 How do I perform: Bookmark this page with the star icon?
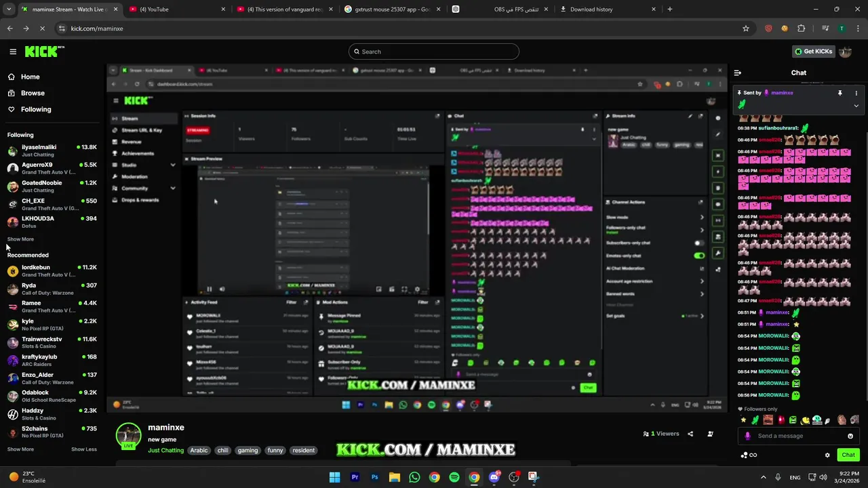[746, 28]
